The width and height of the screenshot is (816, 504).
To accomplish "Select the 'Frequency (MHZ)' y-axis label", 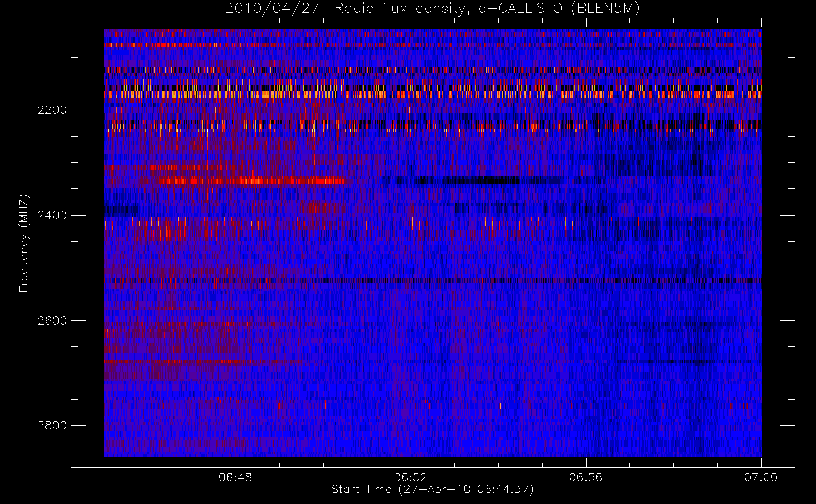I will (23, 243).
